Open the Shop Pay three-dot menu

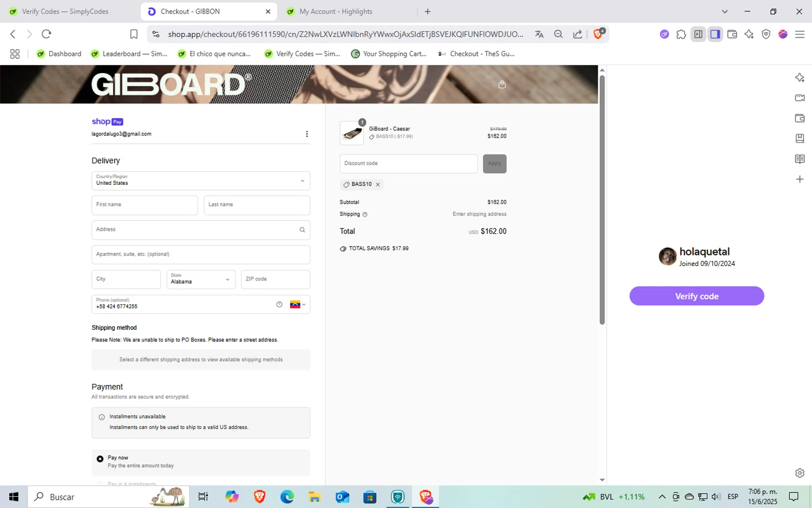pyautogui.click(x=307, y=134)
